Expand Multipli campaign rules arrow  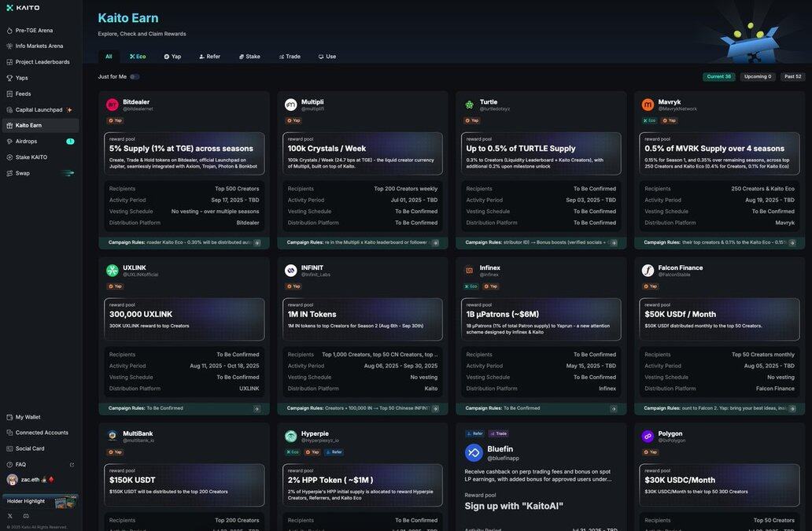(x=436, y=243)
